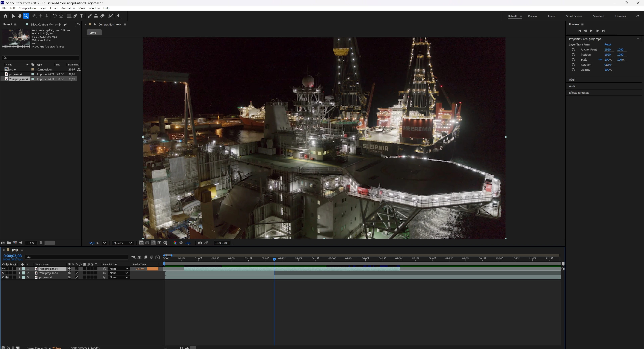Select the Hand tool
The height and width of the screenshot is (349, 644).
coord(19,16)
